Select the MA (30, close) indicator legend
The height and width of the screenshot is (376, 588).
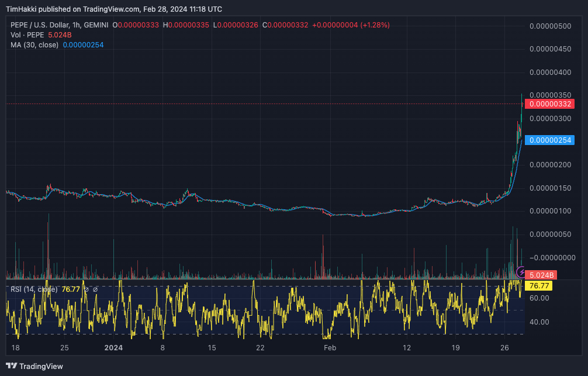click(34, 45)
